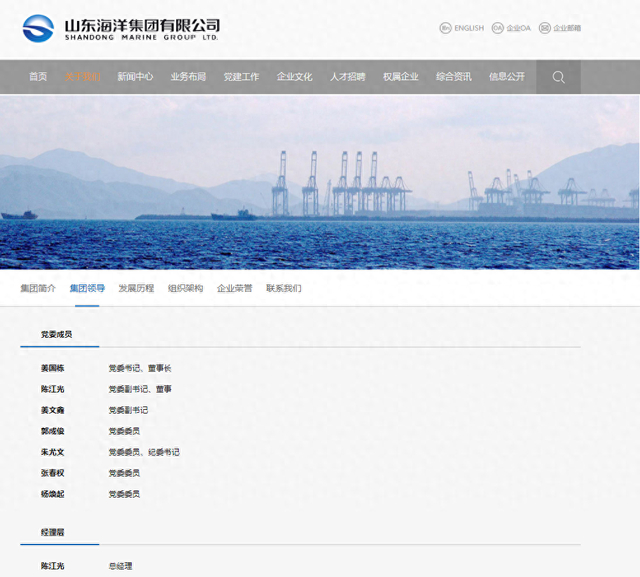Open 权属企业 menu
Screen dimensions: 640x577
400,77
